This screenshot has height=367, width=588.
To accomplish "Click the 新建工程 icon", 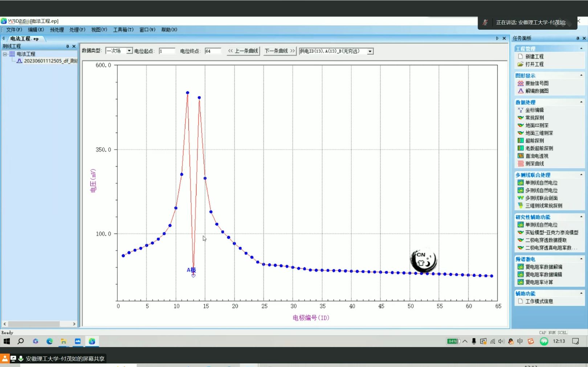I will click(520, 57).
